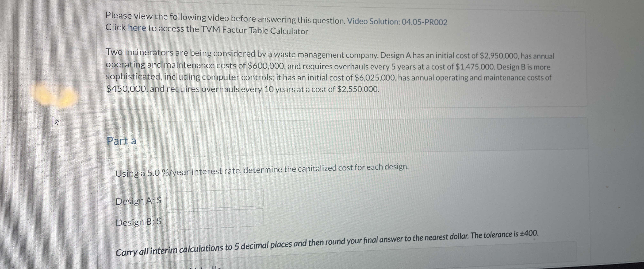Click the $2,950,000 initial cost figure
644x269 pixels.
point(499,55)
